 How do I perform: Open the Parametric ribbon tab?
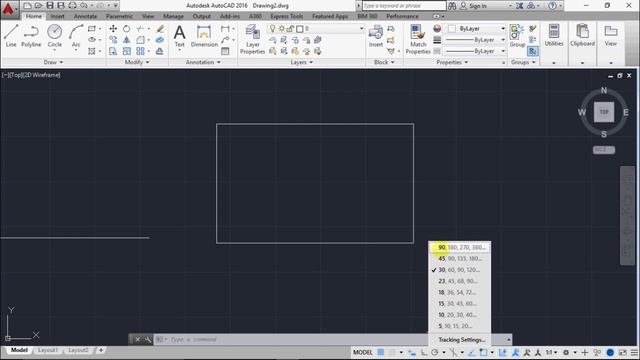(x=119, y=16)
